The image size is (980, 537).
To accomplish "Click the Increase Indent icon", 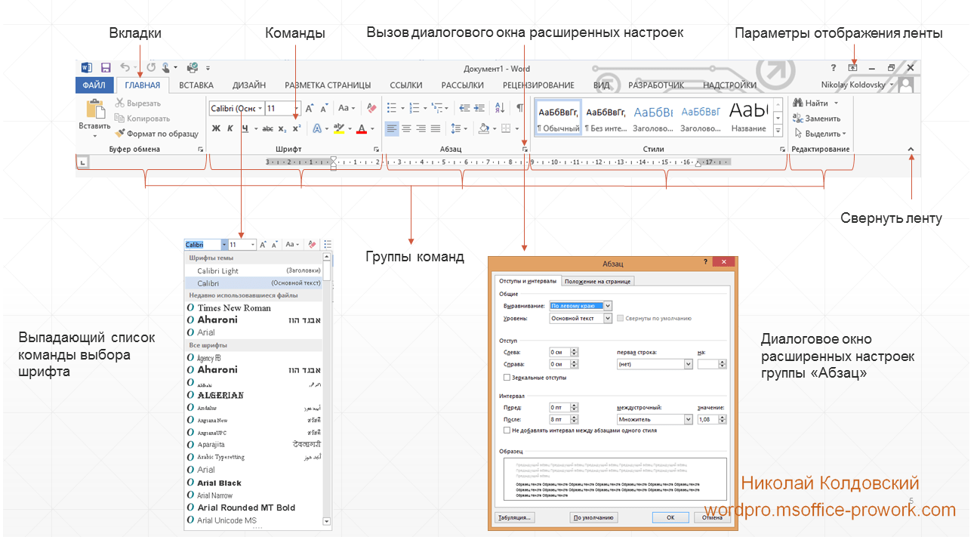I will (480, 108).
